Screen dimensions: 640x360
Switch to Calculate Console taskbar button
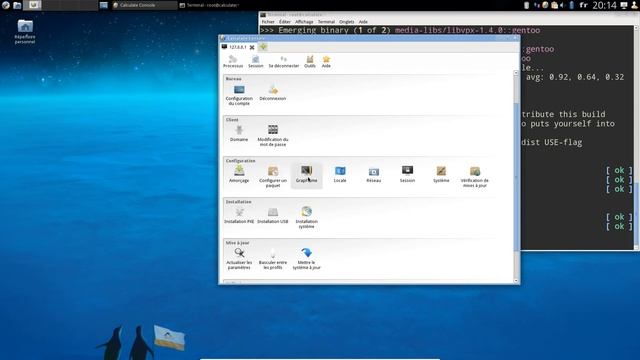144,5
